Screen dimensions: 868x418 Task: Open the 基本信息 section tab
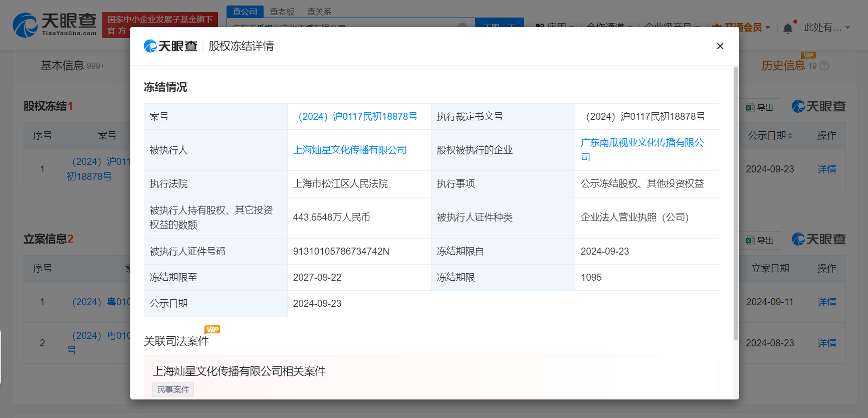tap(72, 66)
